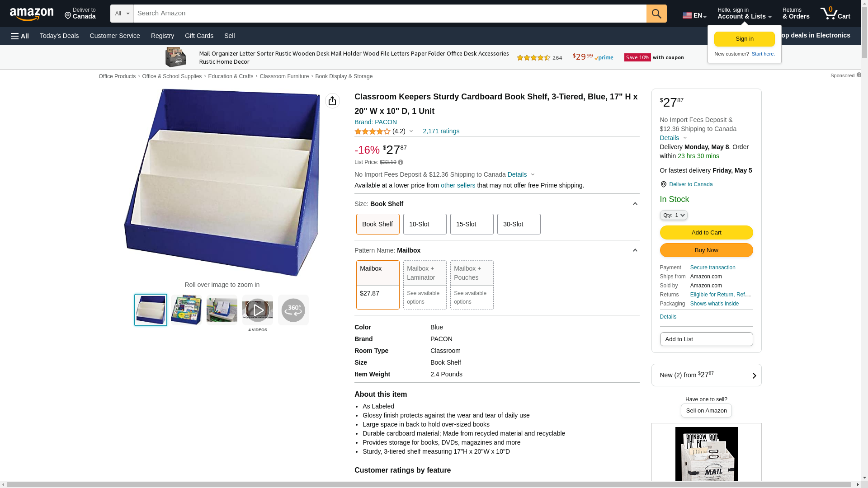Choose the Mailbox + Laminator pattern
The width and height of the screenshot is (868, 488).
tap(425, 285)
